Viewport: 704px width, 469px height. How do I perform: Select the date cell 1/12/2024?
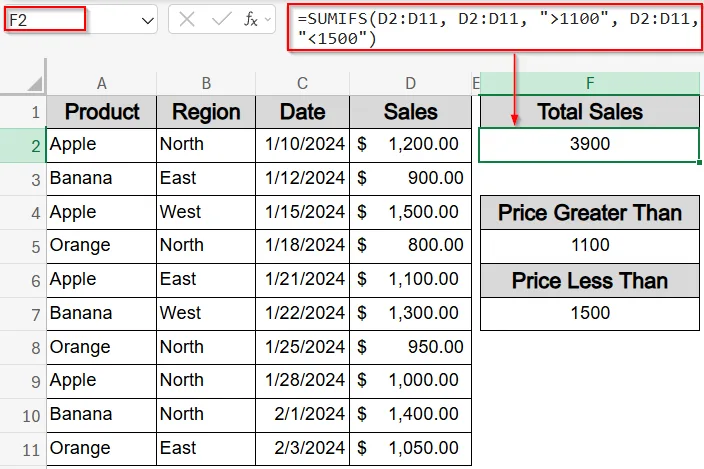pos(303,179)
